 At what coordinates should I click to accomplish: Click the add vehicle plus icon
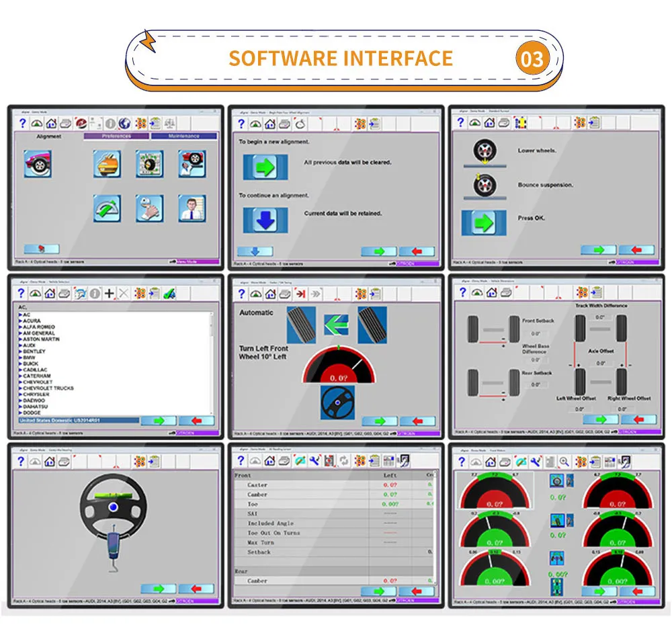pos(109,293)
